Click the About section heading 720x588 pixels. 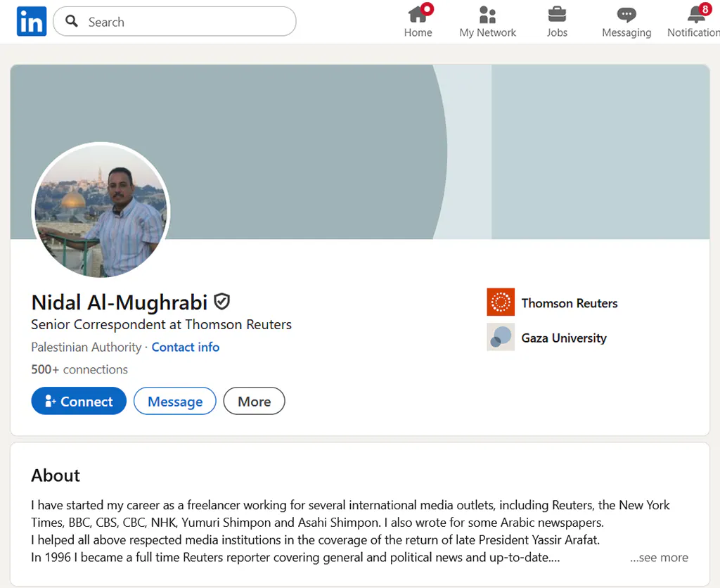point(56,475)
